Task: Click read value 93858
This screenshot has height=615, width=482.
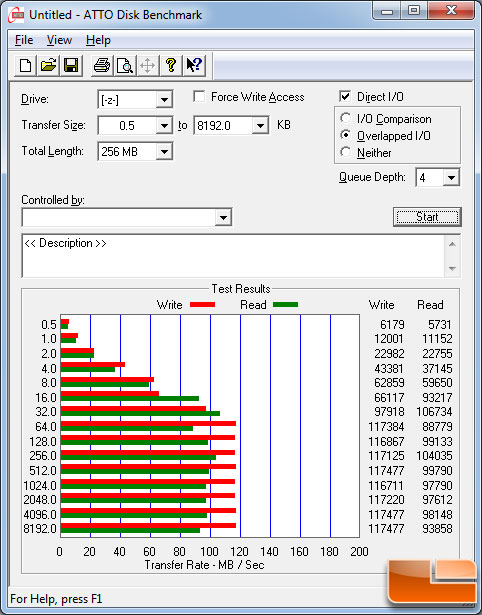Action: [x=437, y=528]
